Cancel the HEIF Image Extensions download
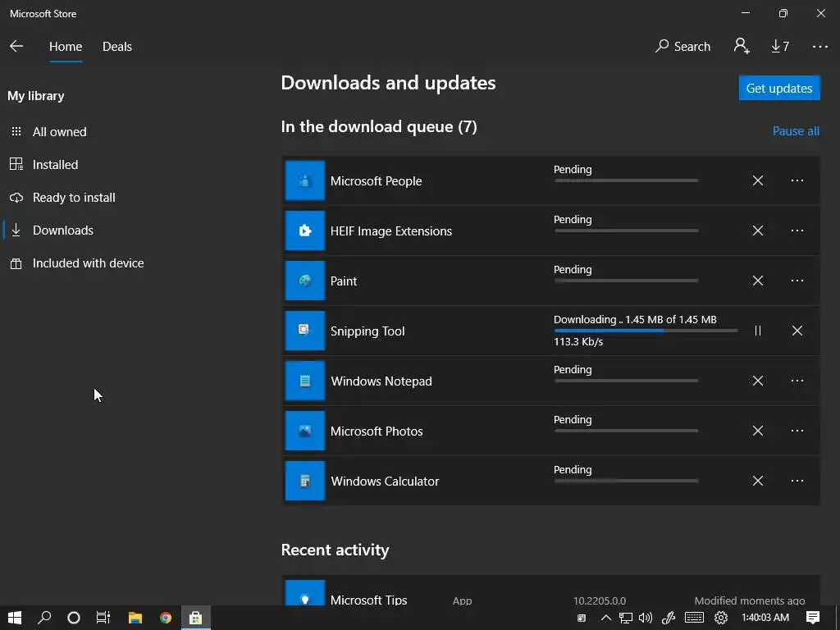This screenshot has width=840, height=630. (x=757, y=231)
